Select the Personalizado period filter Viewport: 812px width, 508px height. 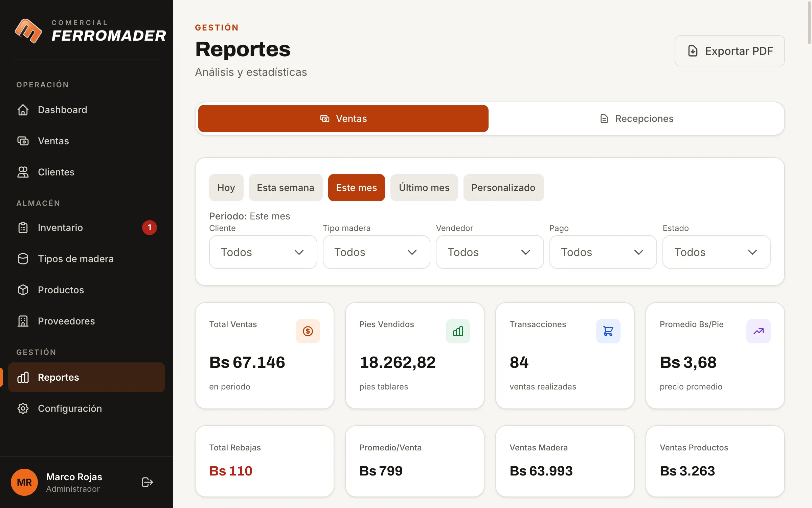503,188
